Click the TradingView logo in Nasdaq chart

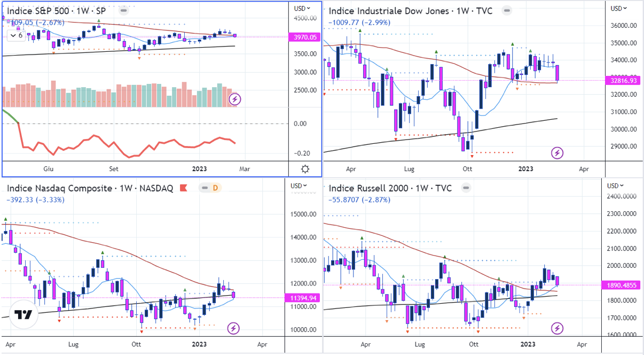(23, 314)
